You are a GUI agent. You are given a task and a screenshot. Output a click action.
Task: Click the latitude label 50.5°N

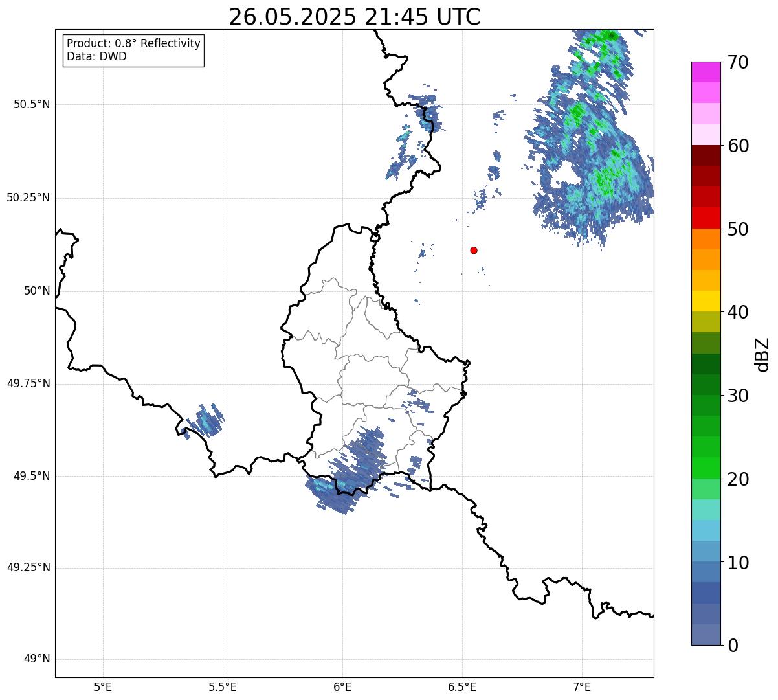(x=32, y=104)
